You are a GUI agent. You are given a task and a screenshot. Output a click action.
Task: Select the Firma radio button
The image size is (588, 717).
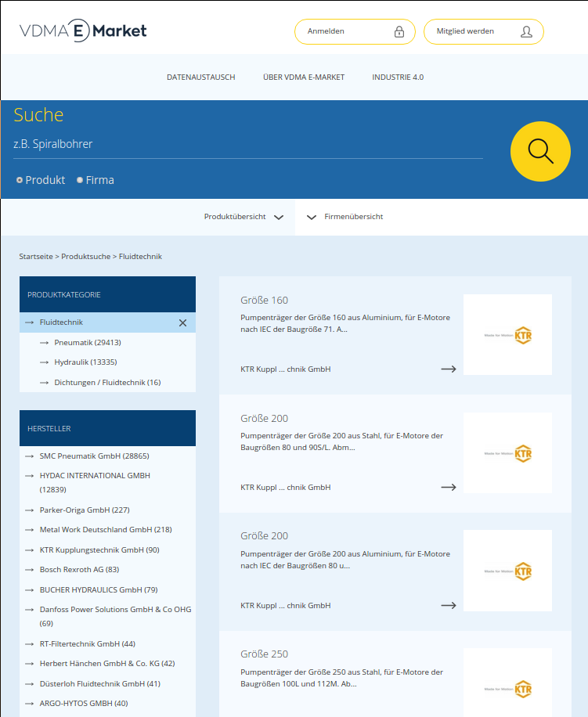click(x=80, y=180)
